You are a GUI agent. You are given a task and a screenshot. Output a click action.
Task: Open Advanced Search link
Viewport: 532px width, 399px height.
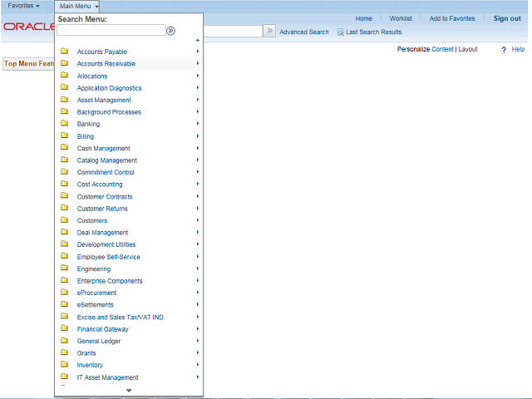(x=304, y=32)
